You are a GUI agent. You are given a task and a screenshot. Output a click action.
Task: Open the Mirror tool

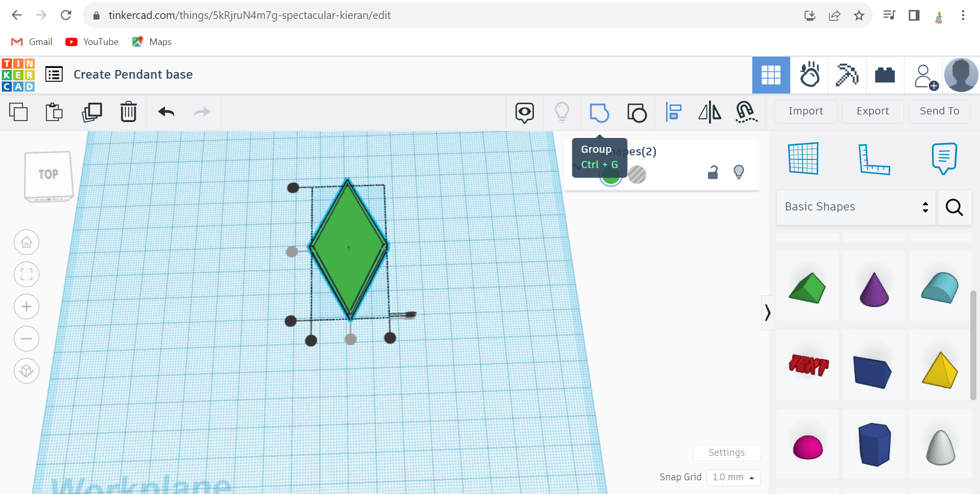pos(710,112)
